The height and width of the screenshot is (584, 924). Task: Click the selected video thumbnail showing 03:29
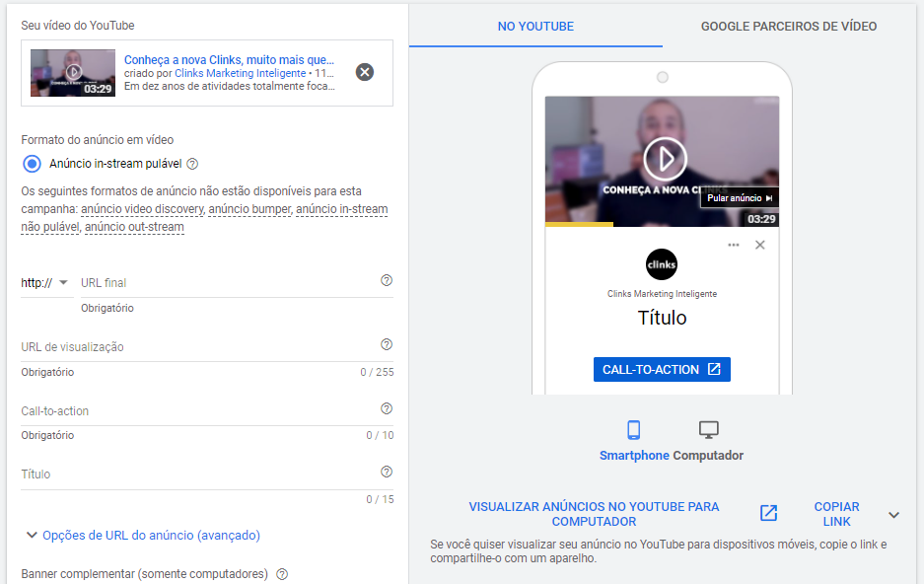tap(73, 72)
